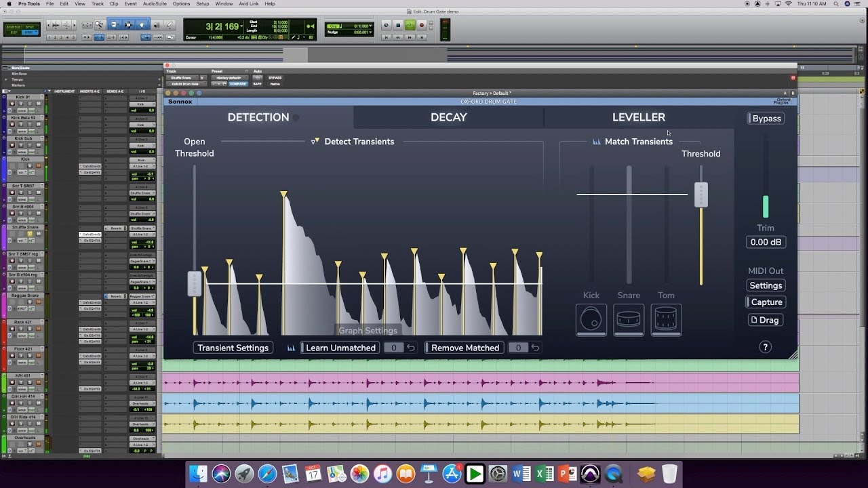Open Pro Tools icon in dock
The width and height of the screenshot is (868, 488).
(x=591, y=474)
